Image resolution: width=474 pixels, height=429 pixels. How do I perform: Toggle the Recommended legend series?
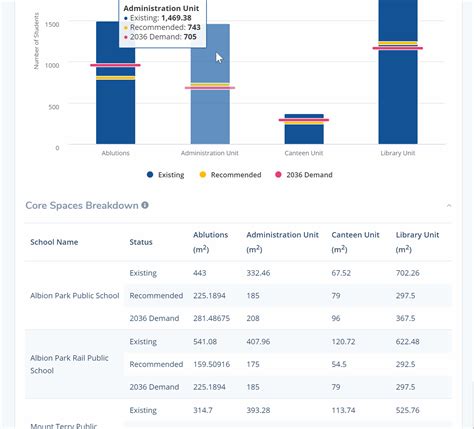pos(230,175)
